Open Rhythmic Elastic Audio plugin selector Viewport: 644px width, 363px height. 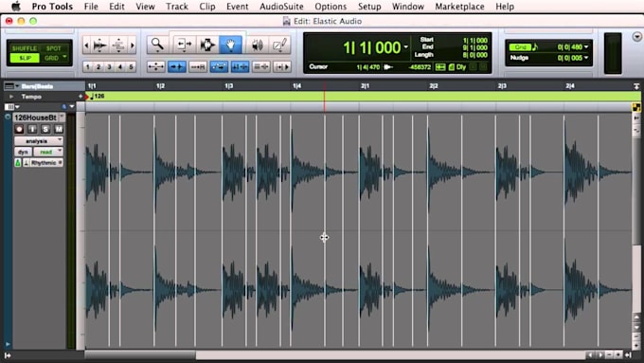point(46,163)
